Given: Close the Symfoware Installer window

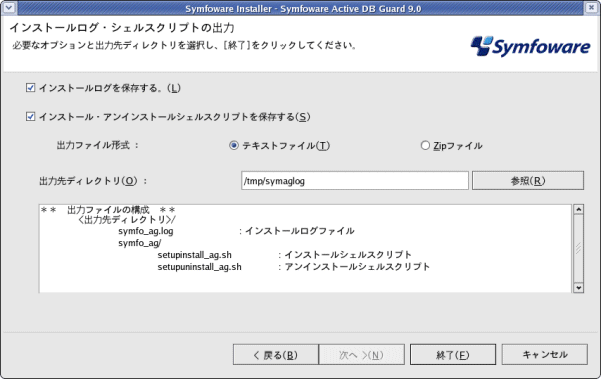Looking at the screenshot, I should point(592,7).
